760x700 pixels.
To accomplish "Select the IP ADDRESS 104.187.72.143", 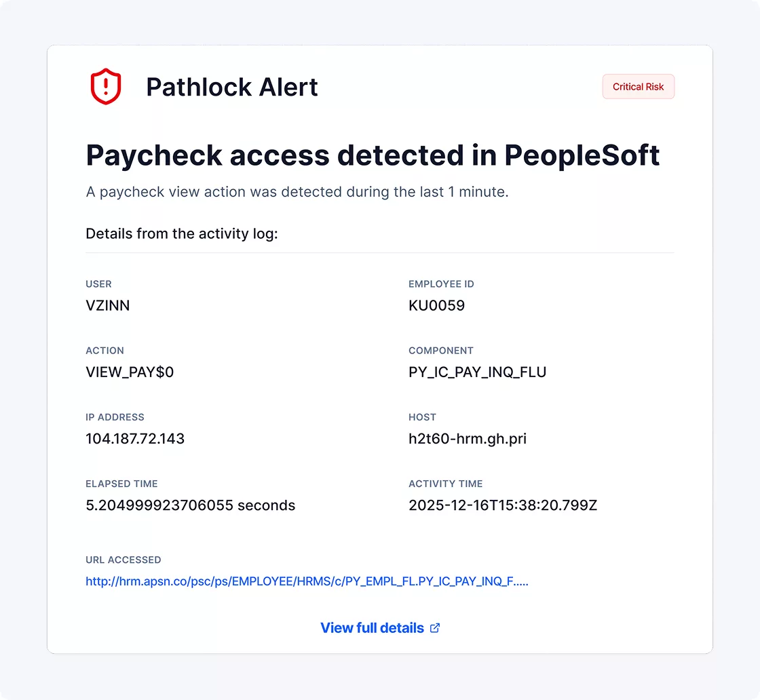I will pos(135,438).
